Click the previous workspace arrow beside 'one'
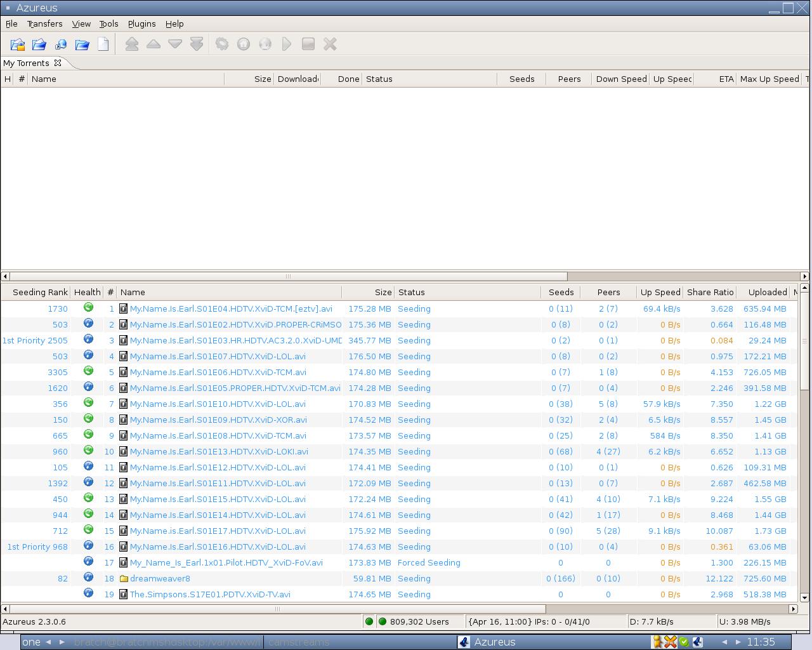 (48, 642)
